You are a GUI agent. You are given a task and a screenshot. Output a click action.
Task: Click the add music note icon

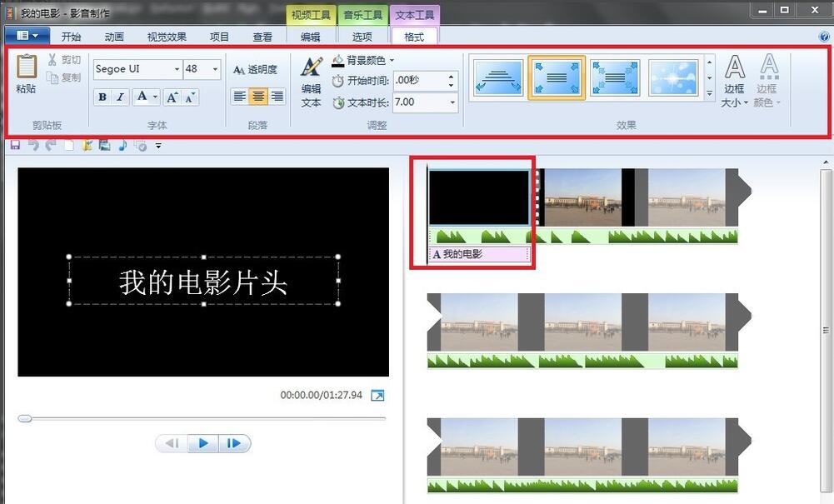(122, 145)
